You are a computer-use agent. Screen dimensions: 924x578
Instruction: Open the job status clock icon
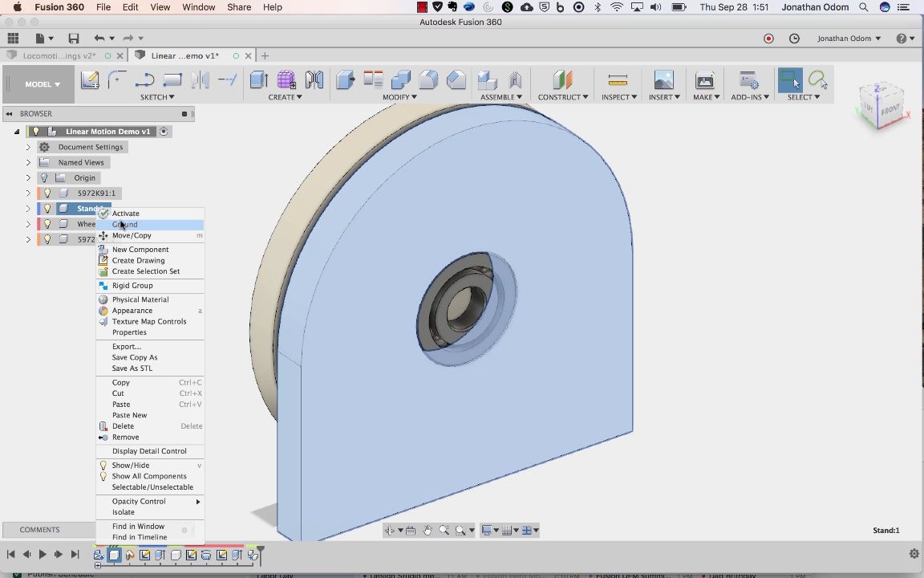tap(794, 39)
